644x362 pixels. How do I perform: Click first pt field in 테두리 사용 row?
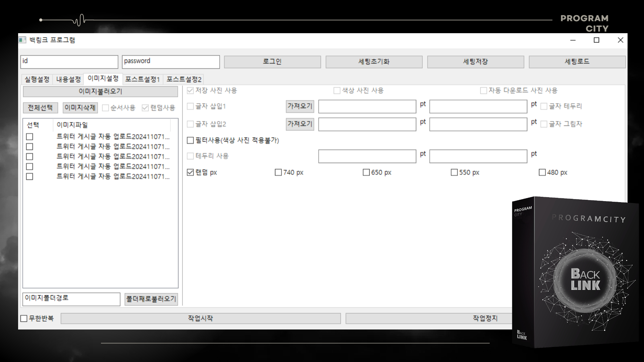tap(367, 156)
